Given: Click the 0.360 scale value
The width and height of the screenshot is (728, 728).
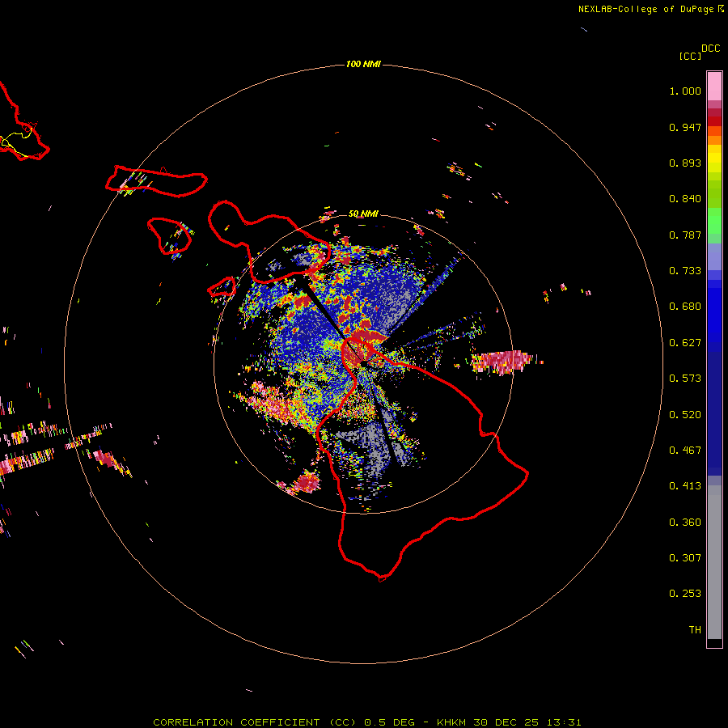Looking at the screenshot, I should [685, 523].
